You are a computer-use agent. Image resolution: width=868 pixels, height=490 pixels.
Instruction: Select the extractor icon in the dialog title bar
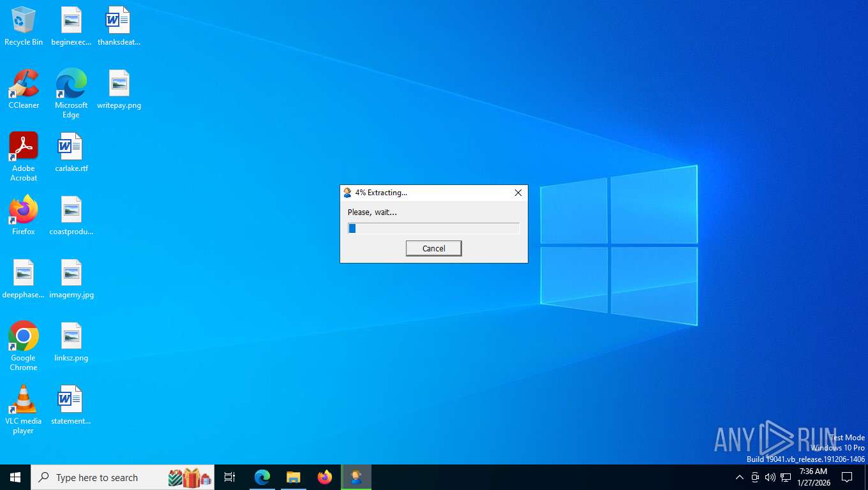[348, 193]
